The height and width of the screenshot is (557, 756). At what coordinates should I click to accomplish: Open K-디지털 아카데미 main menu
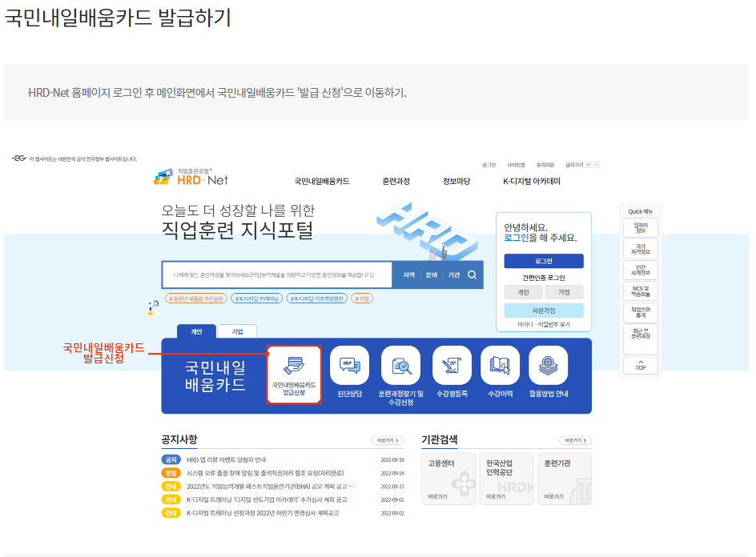pos(531,181)
